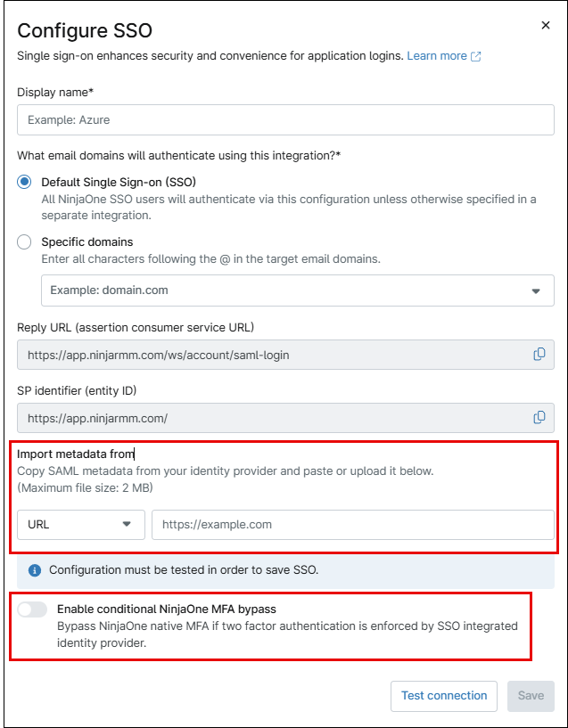
Task: Click the info icon in the configuration notice
Action: click(33, 570)
